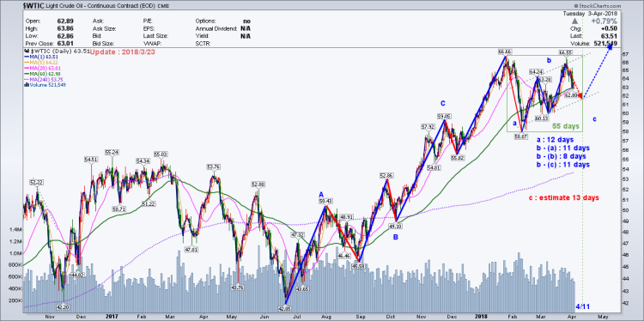This screenshot has height=321, width=644.
Task: Click the blue dashed arrowhead at upper right
Action: 611,46
